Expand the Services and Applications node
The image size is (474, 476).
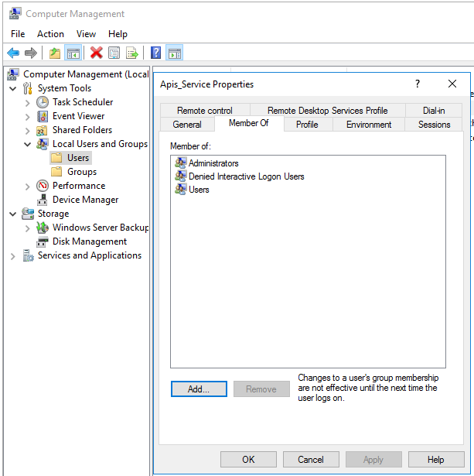pyautogui.click(x=13, y=255)
